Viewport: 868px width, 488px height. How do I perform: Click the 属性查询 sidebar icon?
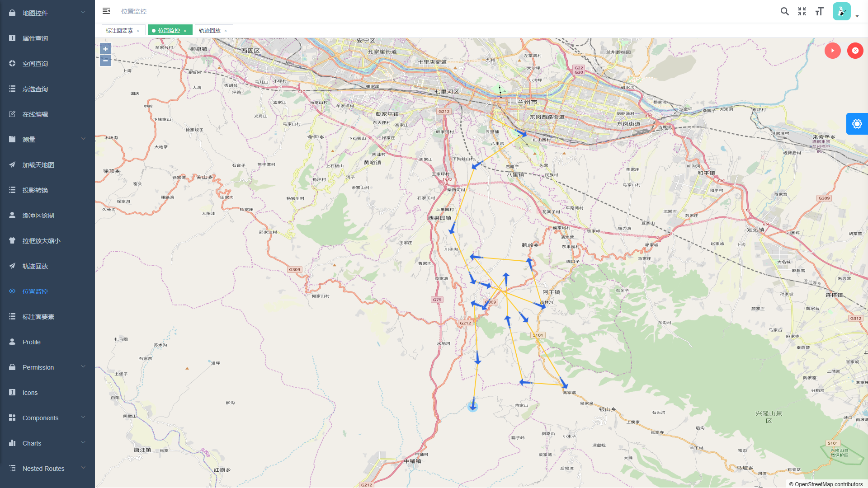coord(12,38)
